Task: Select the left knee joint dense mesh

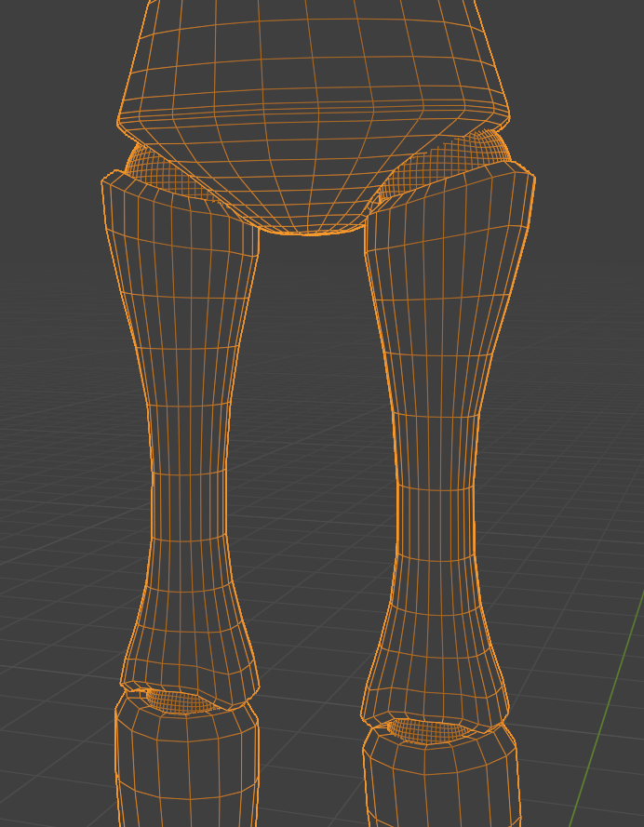Action: [x=181, y=700]
